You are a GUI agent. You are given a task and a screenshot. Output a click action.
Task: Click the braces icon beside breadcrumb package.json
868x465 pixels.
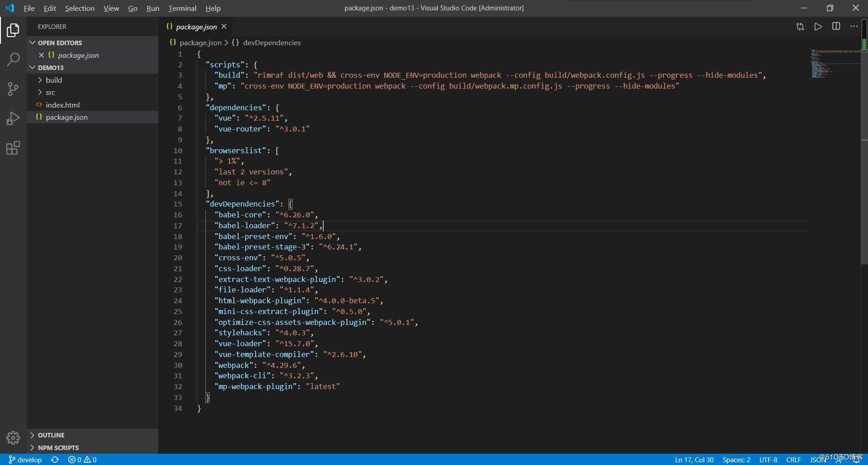[x=173, y=42]
